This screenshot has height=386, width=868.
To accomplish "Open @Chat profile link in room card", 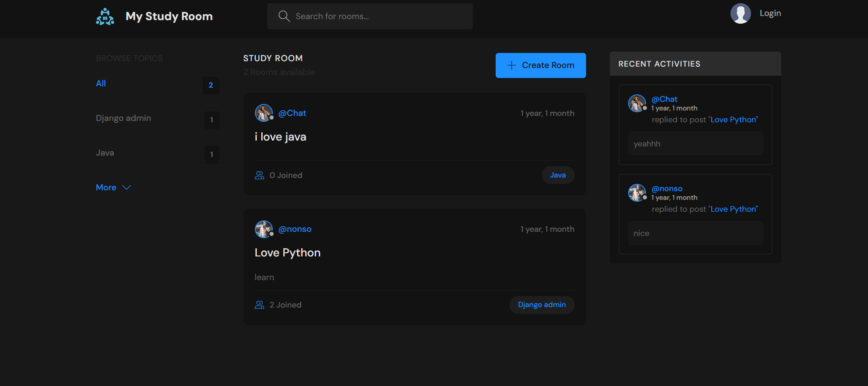I will click(292, 113).
